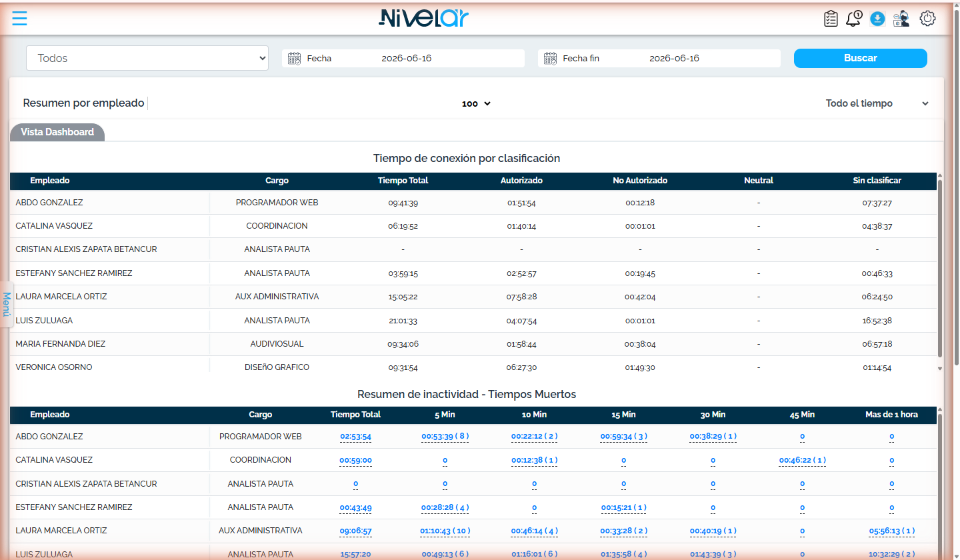
Task: Open LAURA MARCELA ORTIZ over 1 hour link 05:56:13 (1)
Action: [891, 531]
